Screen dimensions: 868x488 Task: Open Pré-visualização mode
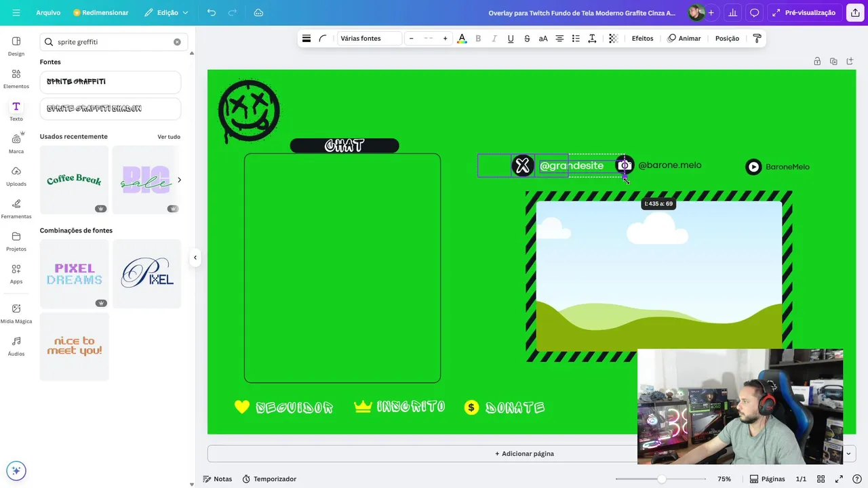click(804, 13)
